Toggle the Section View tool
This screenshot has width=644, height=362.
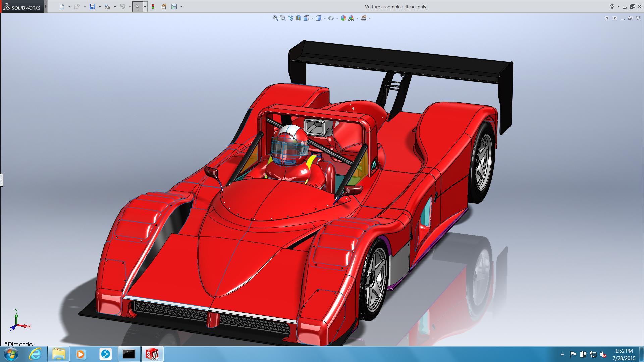(x=298, y=18)
